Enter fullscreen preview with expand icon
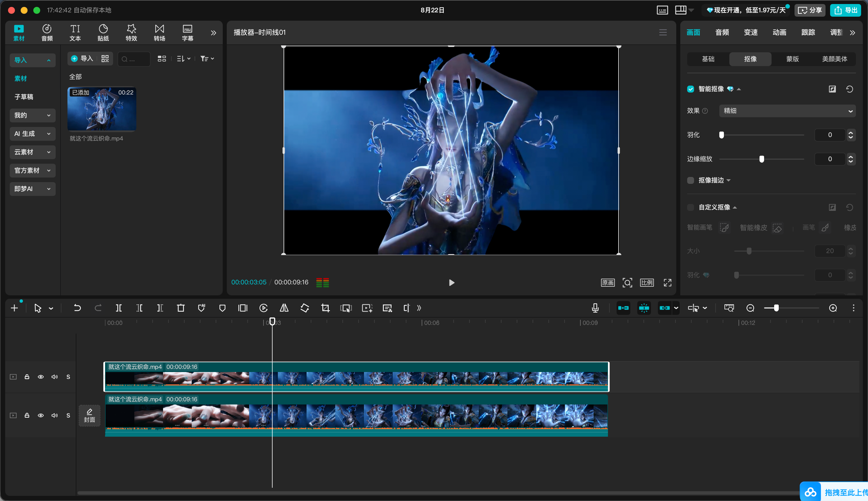 click(x=668, y=282)
